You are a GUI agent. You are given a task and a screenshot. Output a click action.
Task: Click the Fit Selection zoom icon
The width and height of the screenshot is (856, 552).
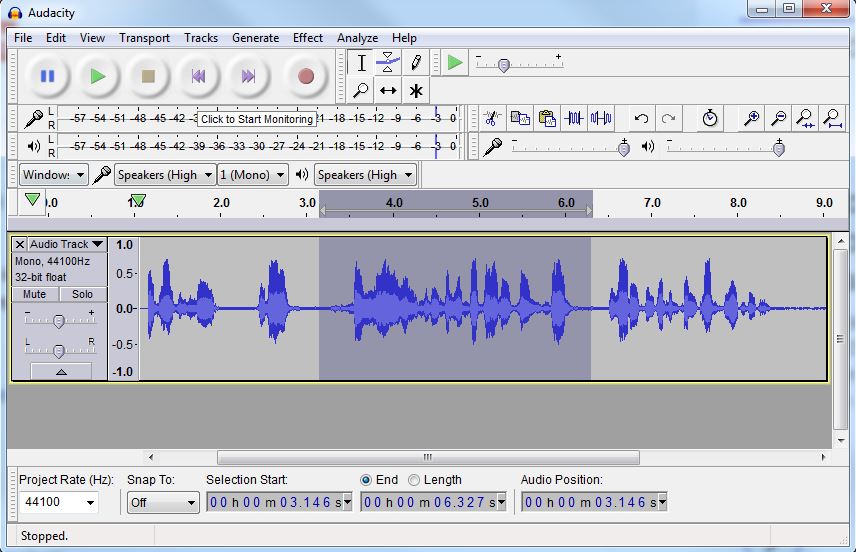805,118
